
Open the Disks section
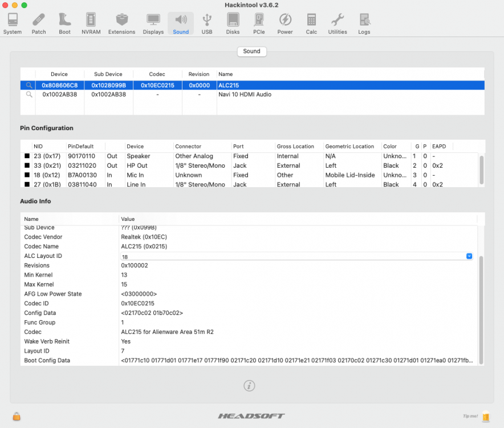coord(233,23)
